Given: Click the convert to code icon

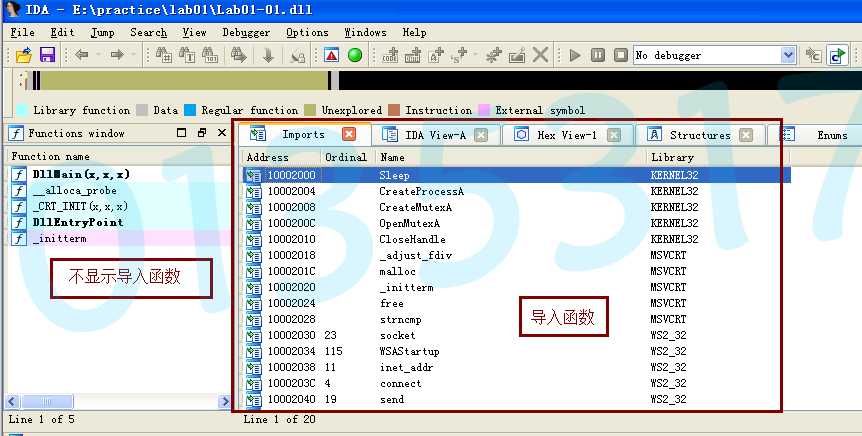Looking at the screenshot, I should point(390,55).
